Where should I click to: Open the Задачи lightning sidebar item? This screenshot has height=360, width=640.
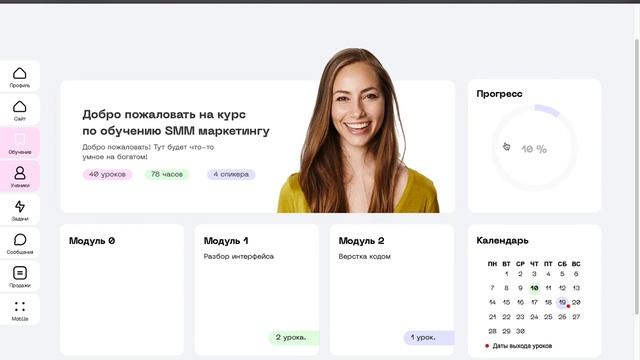[20, 210]
